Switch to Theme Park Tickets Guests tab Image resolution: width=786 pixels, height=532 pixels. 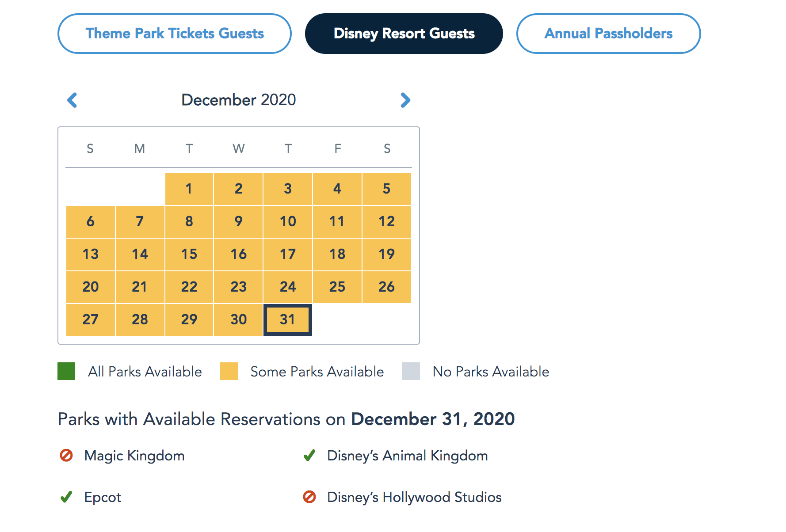tap(175, 34)
